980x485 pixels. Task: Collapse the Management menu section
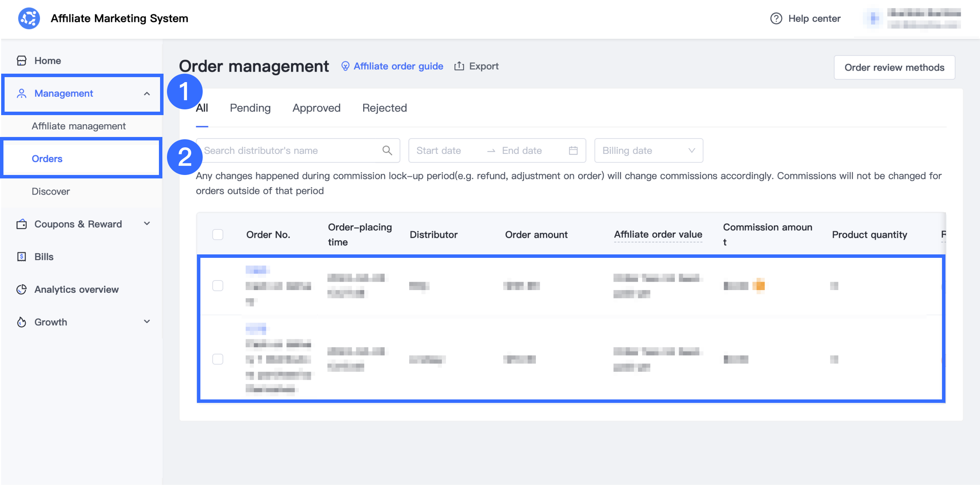click(147, 94)
